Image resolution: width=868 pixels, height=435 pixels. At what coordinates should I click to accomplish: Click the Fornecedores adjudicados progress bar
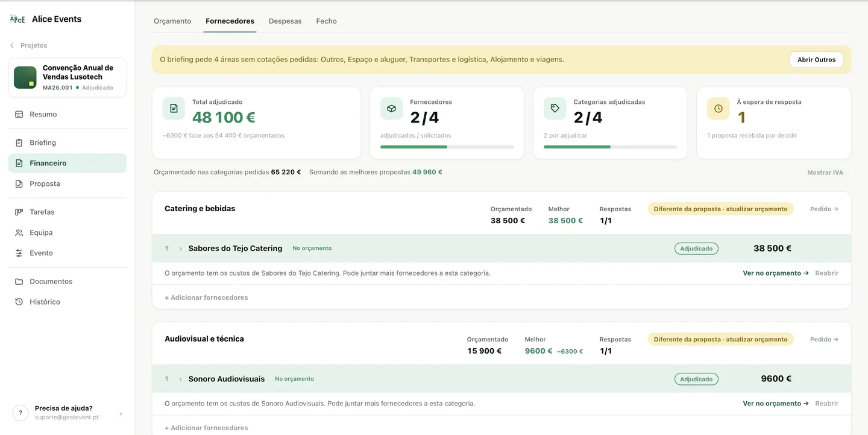[447, 147]
